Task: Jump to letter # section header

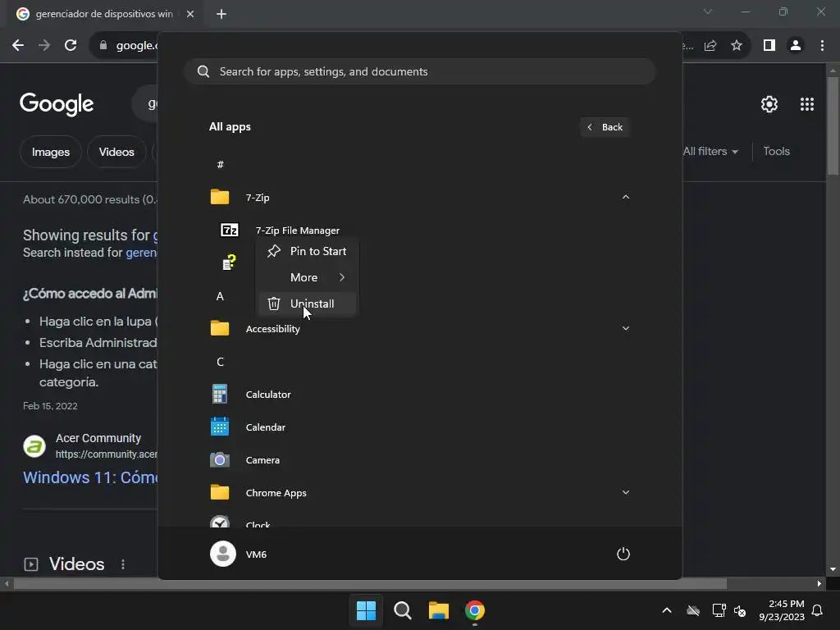Action: [220, 164]
